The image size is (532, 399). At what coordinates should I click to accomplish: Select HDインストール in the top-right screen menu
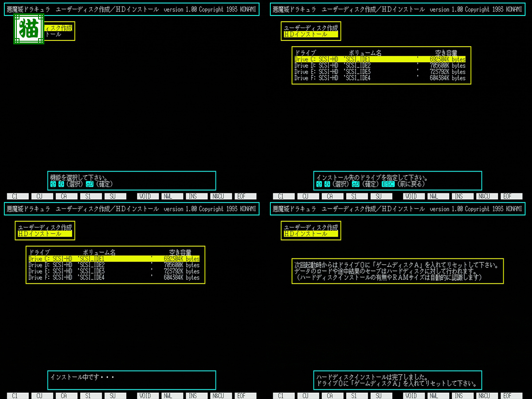311,34
